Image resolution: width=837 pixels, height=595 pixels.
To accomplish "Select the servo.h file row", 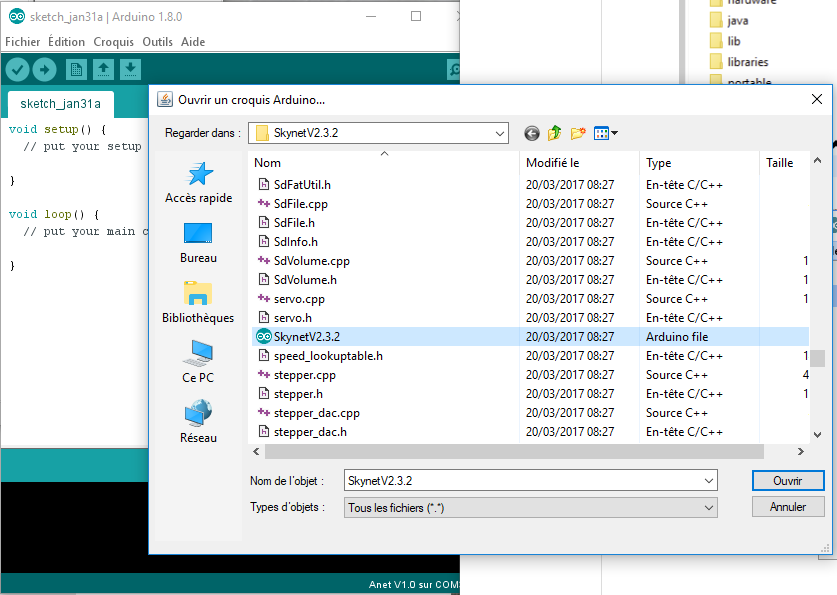I will [531, 318].
